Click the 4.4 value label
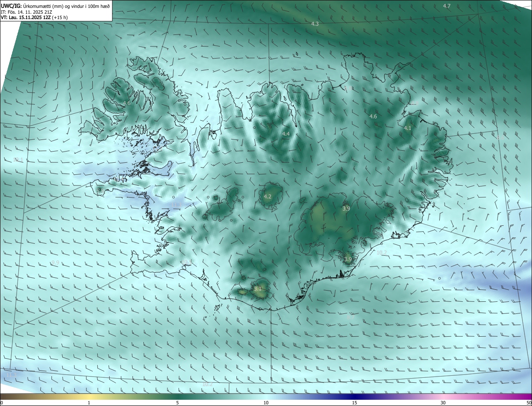532x406 pixels. coord(286,134)
